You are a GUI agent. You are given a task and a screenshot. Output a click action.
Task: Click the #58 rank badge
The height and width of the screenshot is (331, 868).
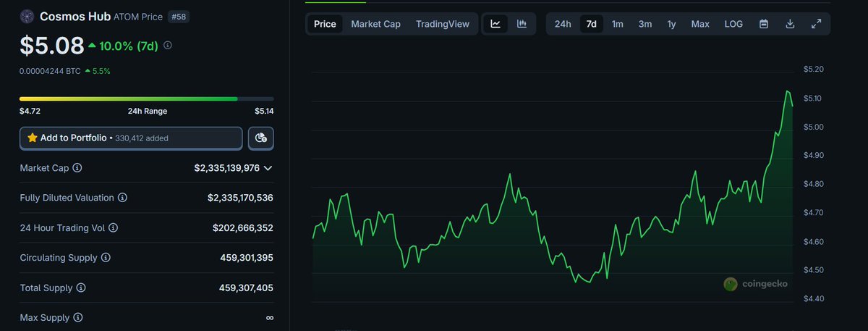point(179,16)
